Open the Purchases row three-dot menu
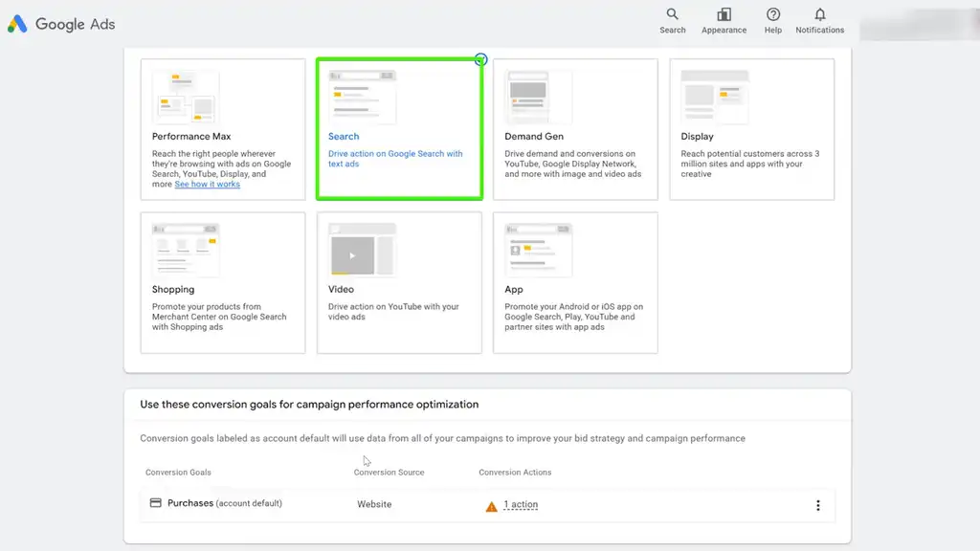 pyautogui.click(x=817, y=505)
